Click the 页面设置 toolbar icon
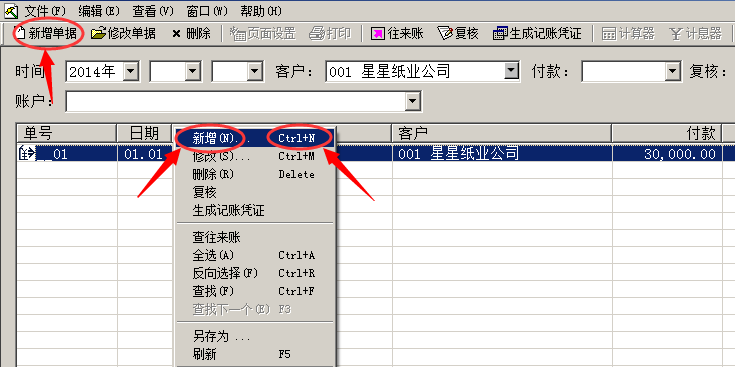This screenshot has height=367, width=735. (x=239, y=34)
